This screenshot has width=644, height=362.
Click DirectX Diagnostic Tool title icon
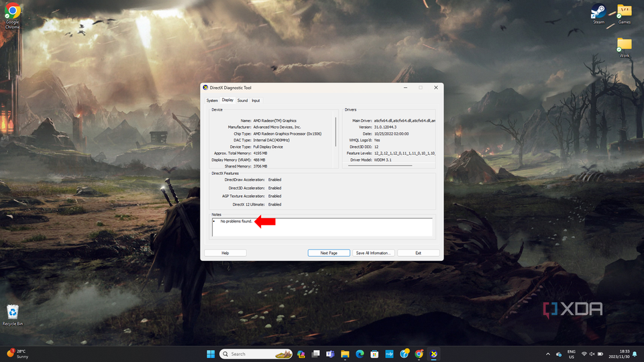pyautogui.click(x=205, y=87)
